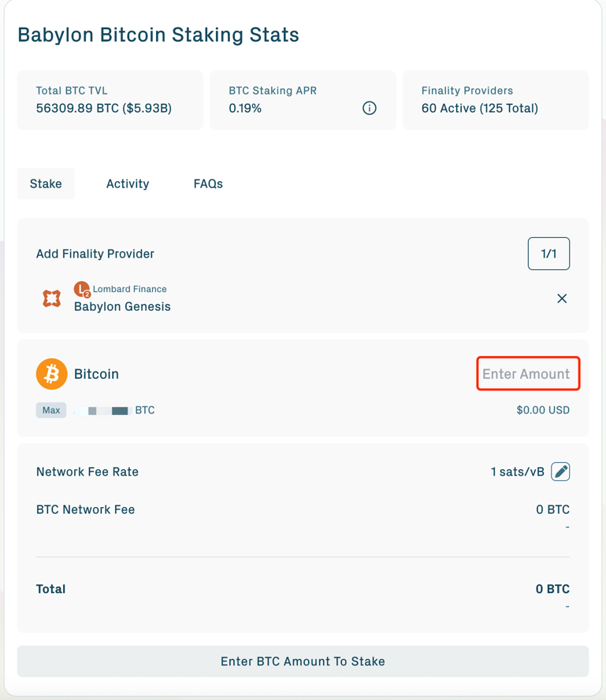This screenshot has height=700, width=606.
Task: Select the Stake tab
Action: pos(46,183)
